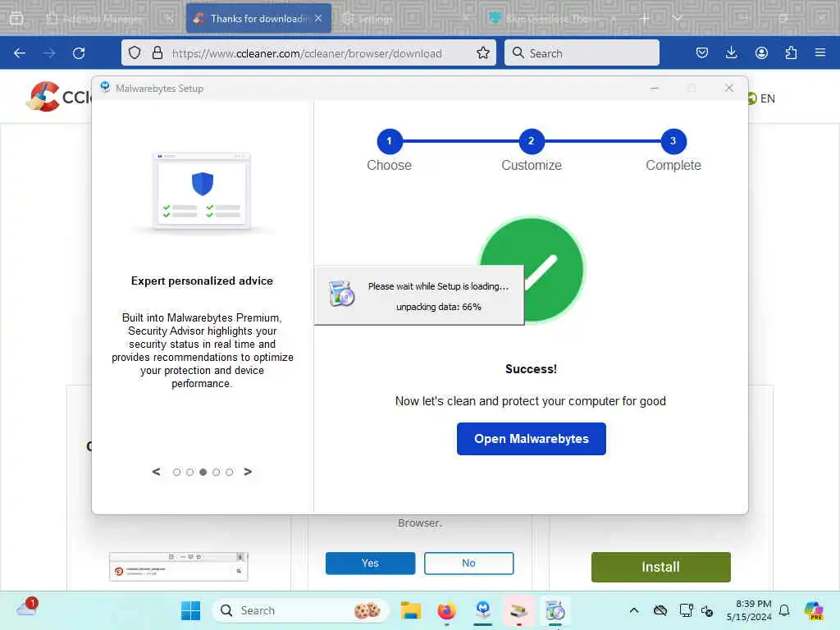Click the Yes button on webpage
This screenshot has width=840, height=630.
pyautogui.click(x=370, y=563)
